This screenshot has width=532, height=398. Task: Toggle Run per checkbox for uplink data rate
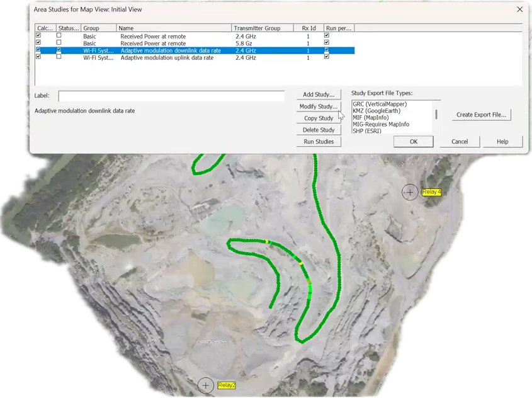pyautogui.click(x=327, y=57)
